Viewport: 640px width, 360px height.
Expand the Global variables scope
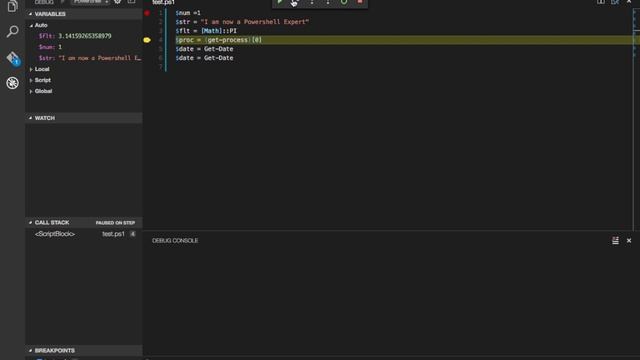(x=84, y=91)
